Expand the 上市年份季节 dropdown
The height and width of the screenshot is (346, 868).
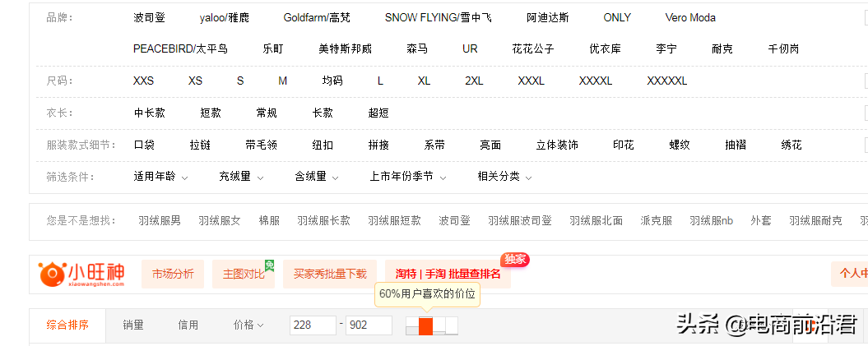tap(407, 177)
